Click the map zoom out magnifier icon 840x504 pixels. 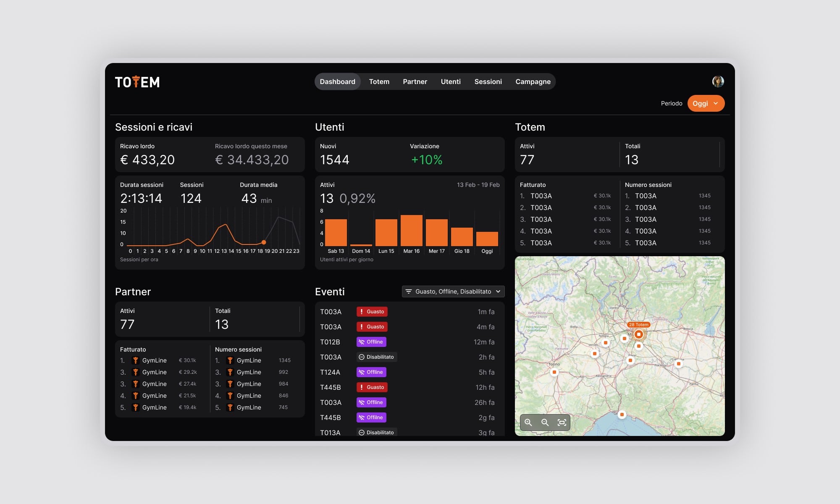tap(545, 423)
